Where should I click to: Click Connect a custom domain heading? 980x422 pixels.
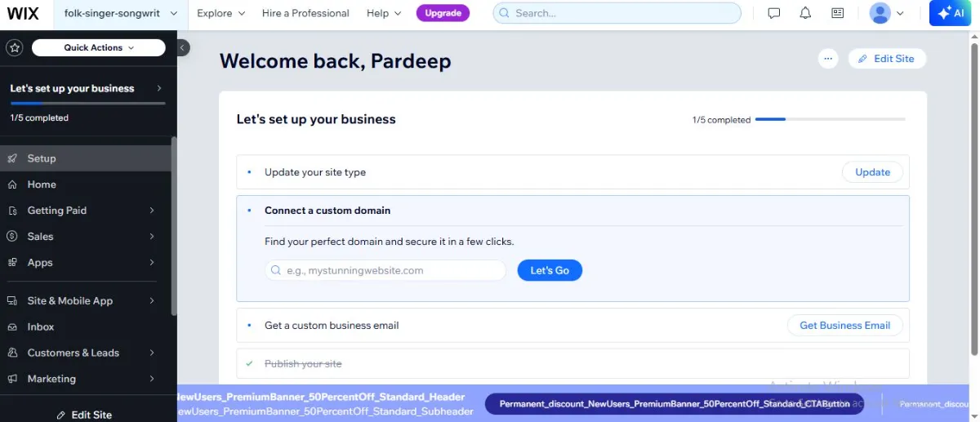pyautogui.click(x=327, y=211)
